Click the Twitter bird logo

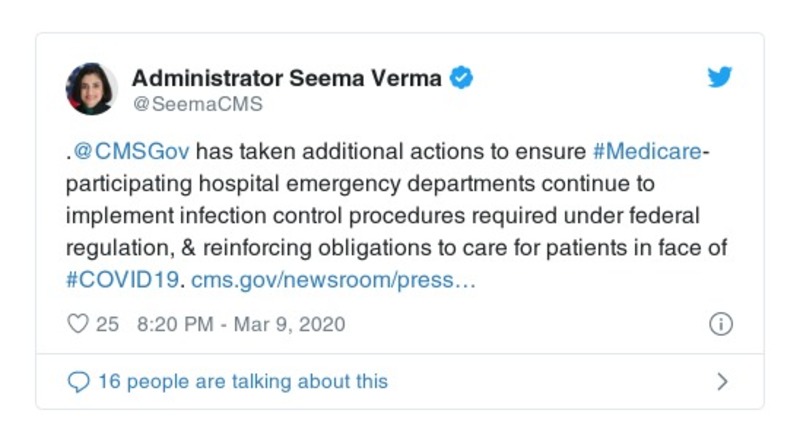(x=721, y=78)
